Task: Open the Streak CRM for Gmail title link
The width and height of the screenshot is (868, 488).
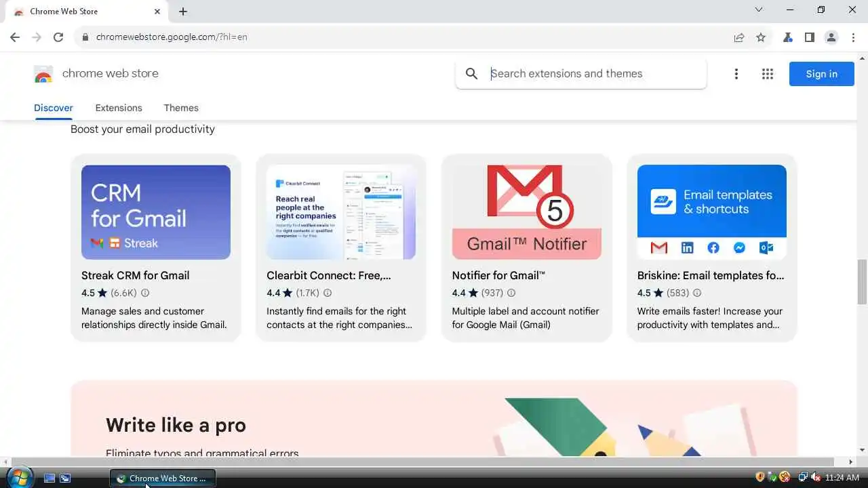Action: coord(135,275)
